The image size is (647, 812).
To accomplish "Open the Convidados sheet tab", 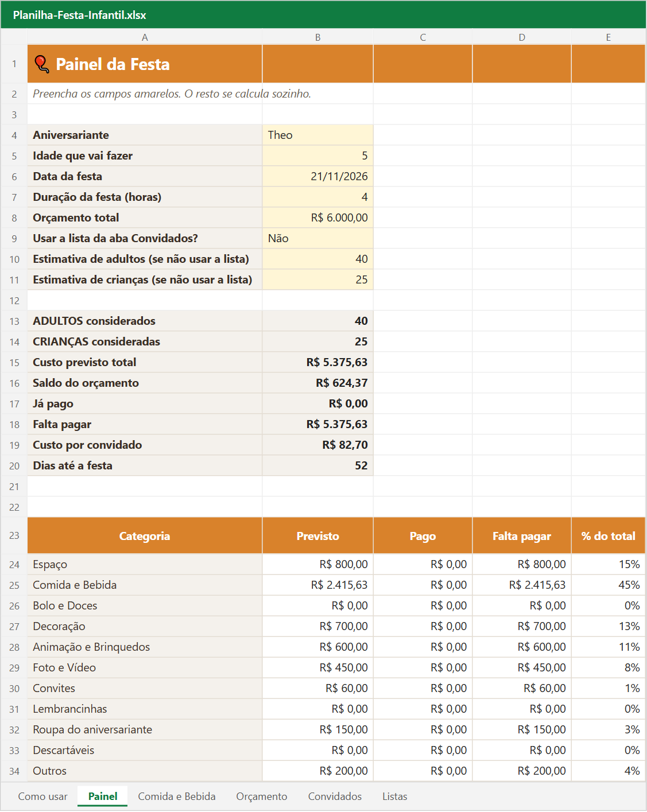I will 335,796.
